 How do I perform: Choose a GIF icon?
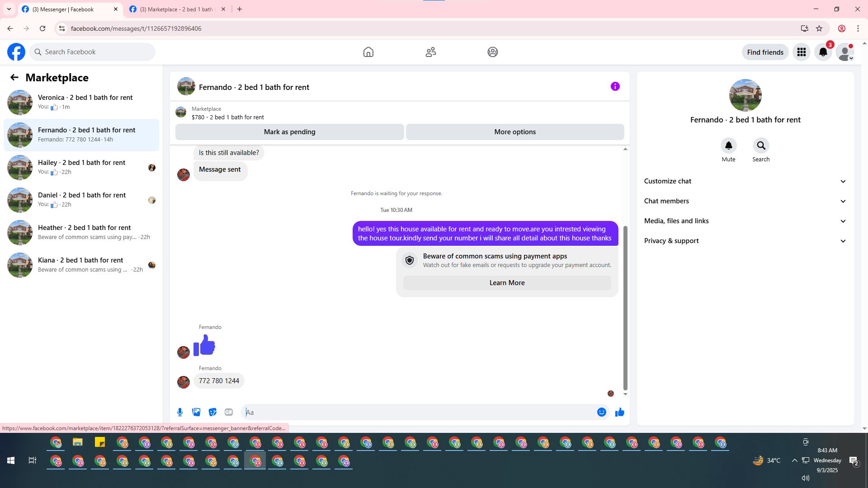click(229, 412)
